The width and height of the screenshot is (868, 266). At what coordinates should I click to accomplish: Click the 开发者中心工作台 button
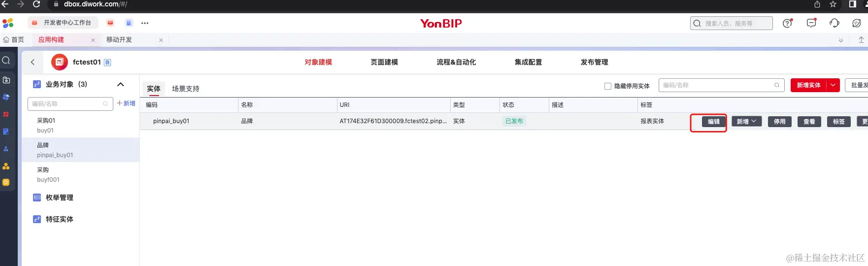point(63,23)
